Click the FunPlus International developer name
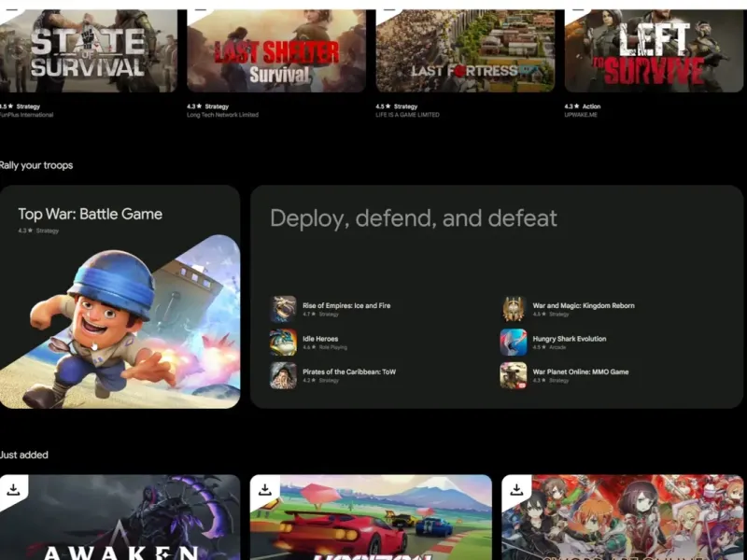Viewport: 747px width, 560px height. point(27,115)
